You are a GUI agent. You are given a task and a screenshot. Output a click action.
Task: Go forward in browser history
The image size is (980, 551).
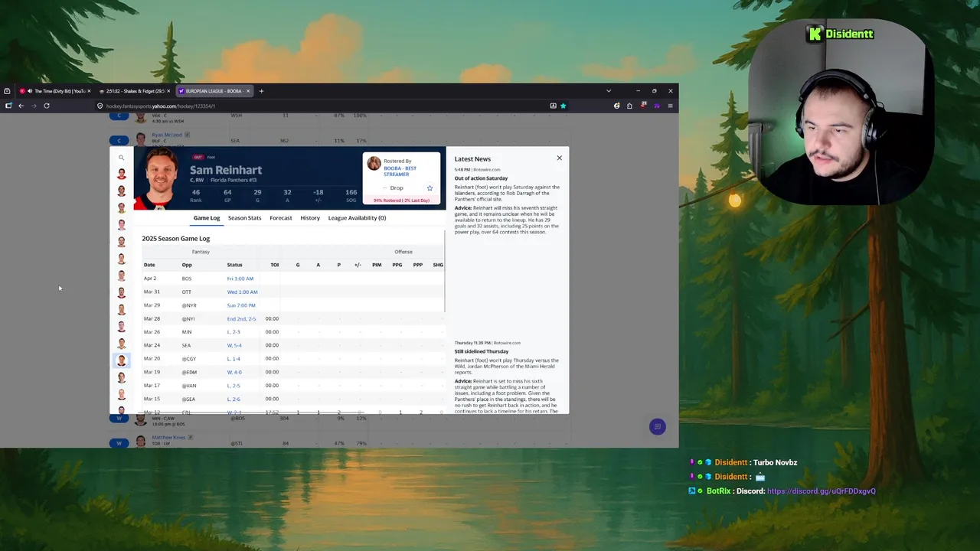coord(34,106)
